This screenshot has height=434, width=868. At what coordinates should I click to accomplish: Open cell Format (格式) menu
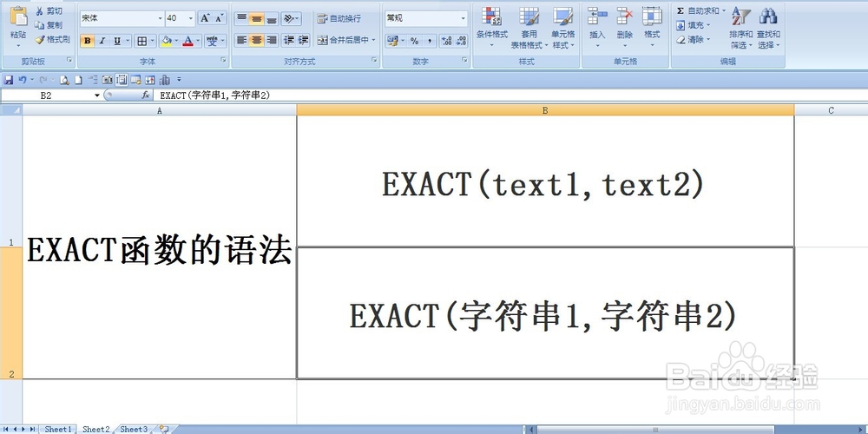click(x=652, y=28)
